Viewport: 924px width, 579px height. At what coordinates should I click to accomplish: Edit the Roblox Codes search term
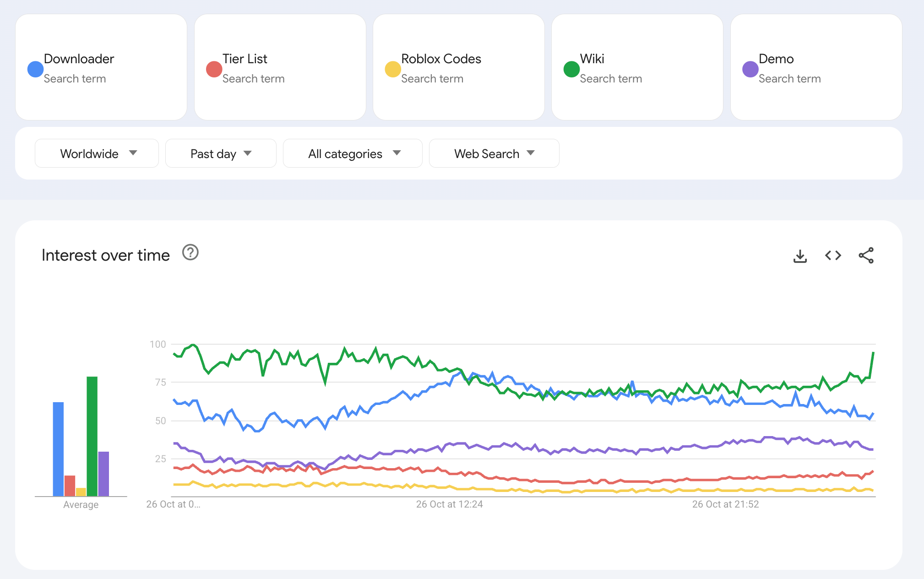pyautogui.click(x=441, y=59)
